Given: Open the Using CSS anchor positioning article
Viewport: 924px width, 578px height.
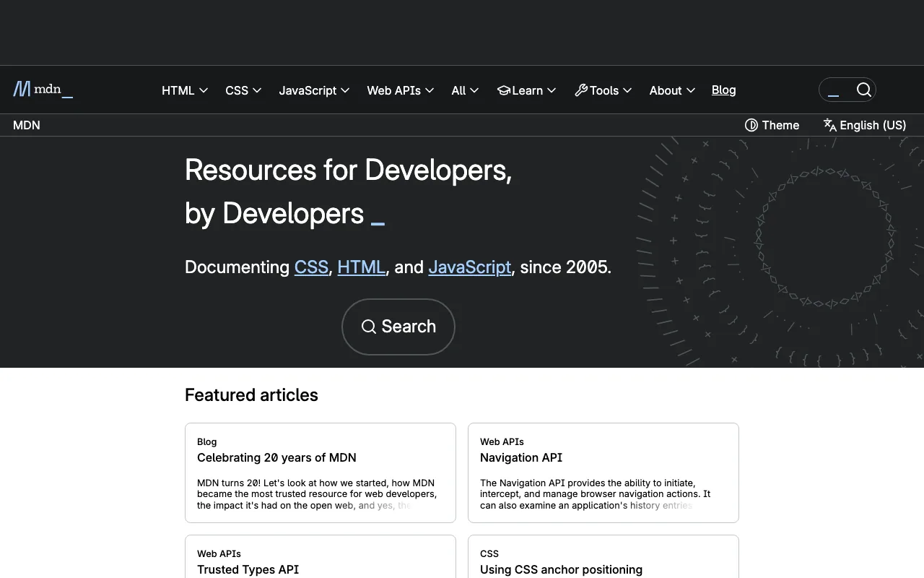Looking at the screenshot, I should pos(561,569).
